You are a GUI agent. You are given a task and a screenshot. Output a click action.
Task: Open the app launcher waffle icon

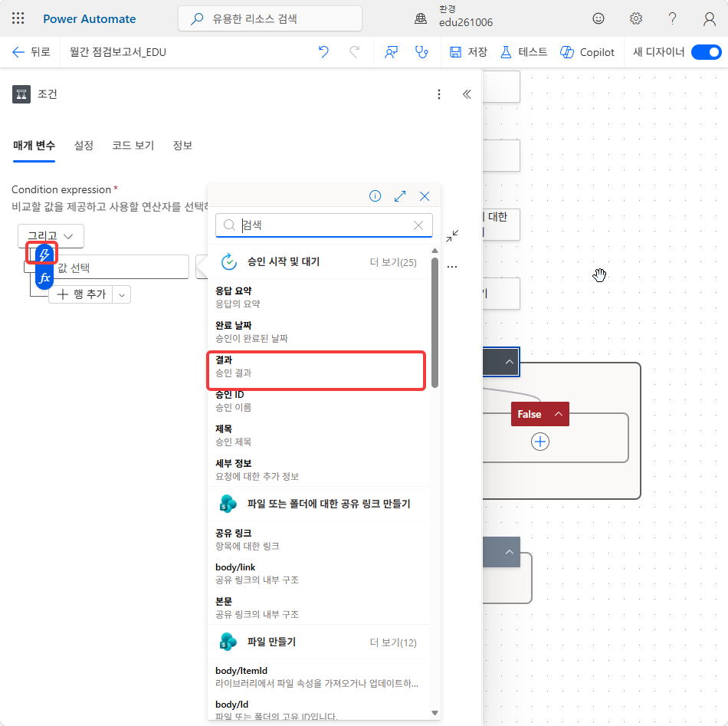[18, 18]
